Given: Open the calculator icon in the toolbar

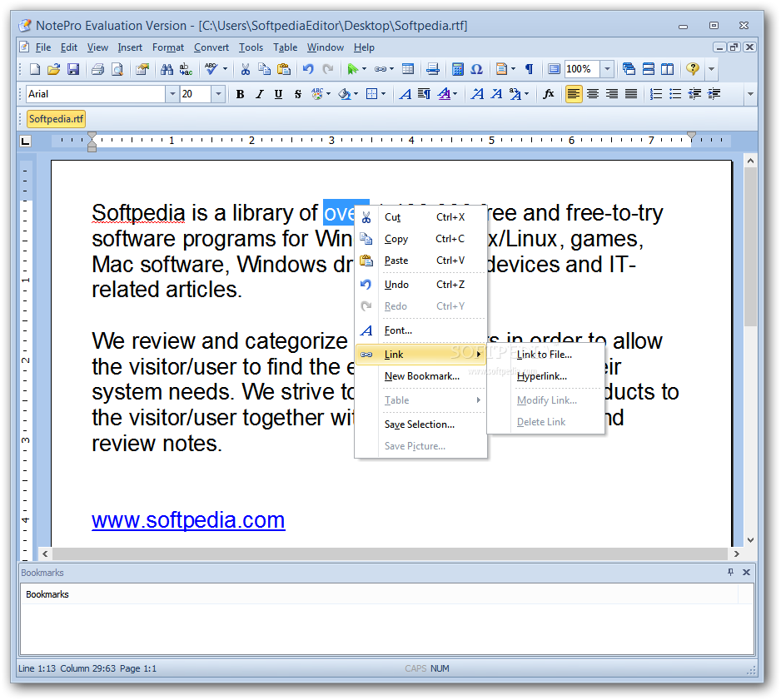Looking at the screenshot, I should 457,69.
